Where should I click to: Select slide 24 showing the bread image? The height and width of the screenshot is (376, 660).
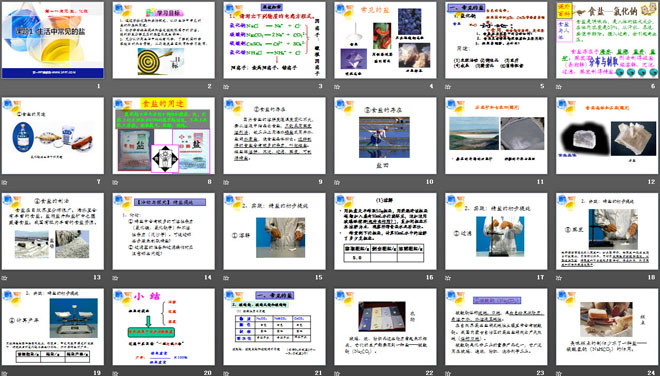click(607, 327)
